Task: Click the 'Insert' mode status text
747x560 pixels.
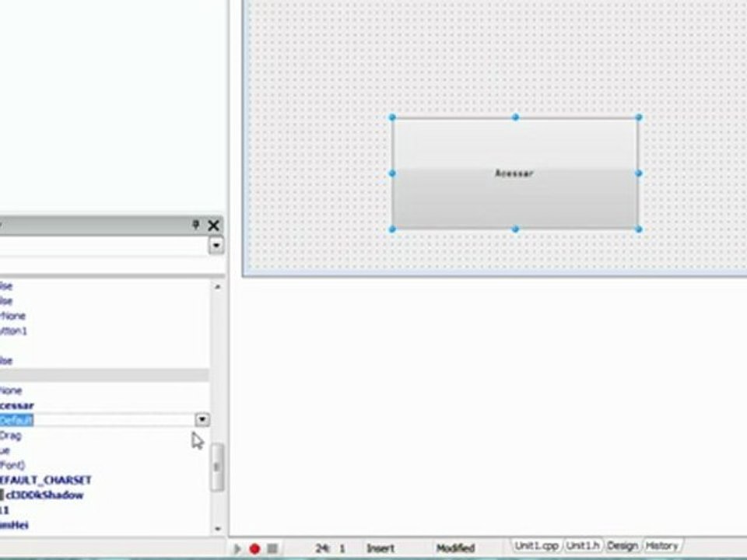Action: tap(381, 548)
